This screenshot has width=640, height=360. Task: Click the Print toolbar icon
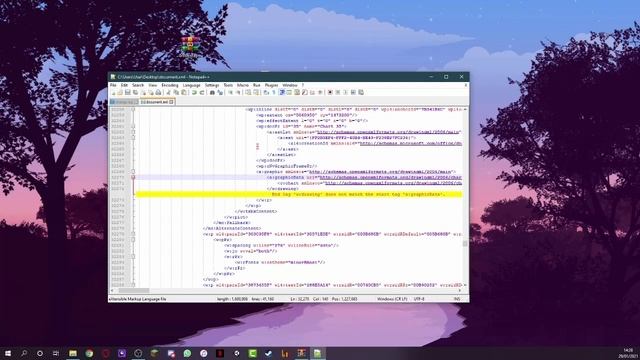pos(158,93)
